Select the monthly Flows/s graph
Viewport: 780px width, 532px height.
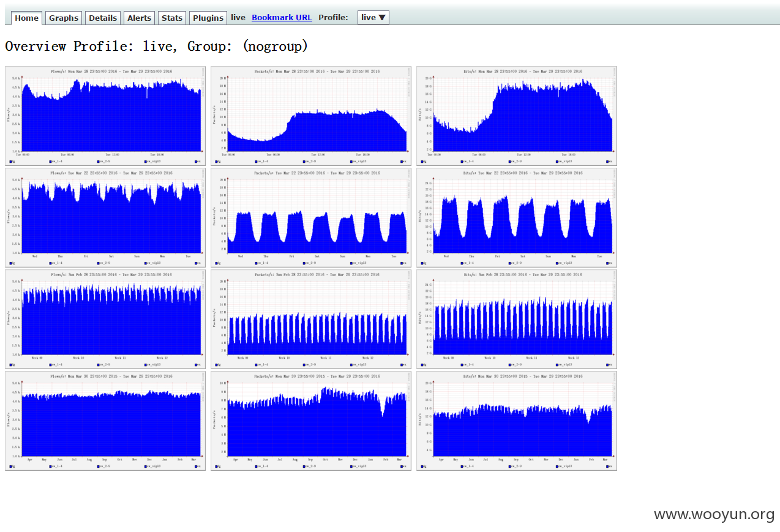tap(105, 319)
